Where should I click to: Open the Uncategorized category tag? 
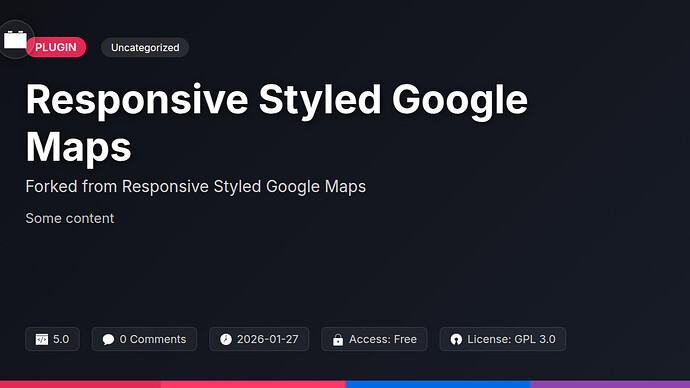pos(145,48)
